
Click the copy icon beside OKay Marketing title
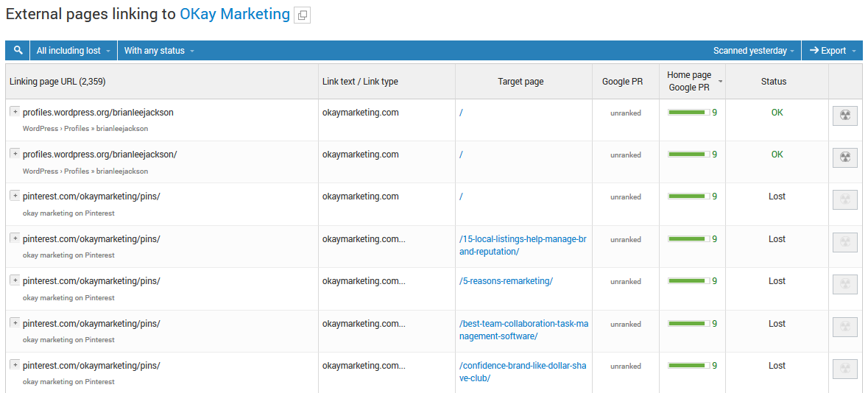(303, 15)
